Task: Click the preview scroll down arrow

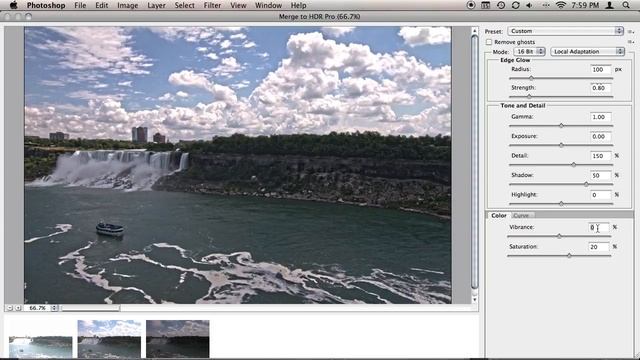Action: [474, 299]
